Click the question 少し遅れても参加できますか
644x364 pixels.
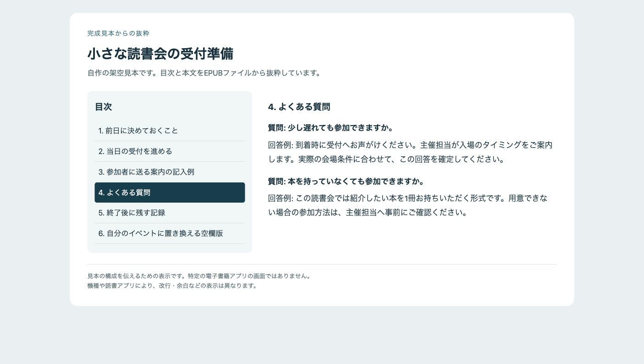click(x=331, y=128)
